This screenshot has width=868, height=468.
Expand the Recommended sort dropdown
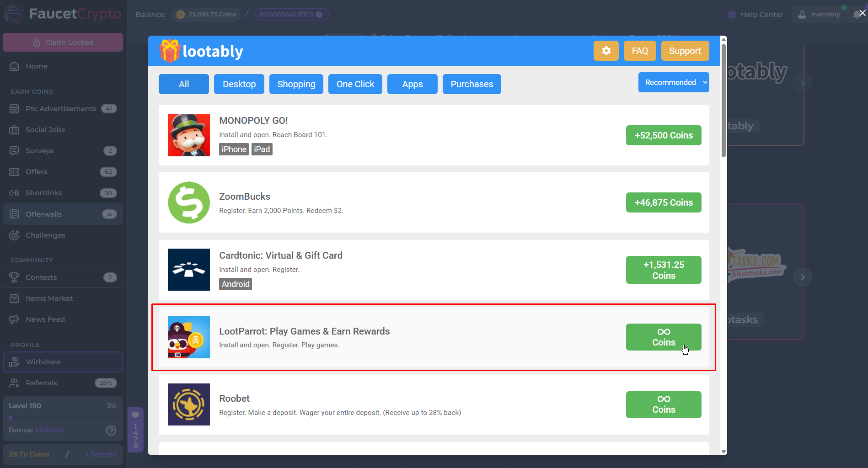(674, 82)
